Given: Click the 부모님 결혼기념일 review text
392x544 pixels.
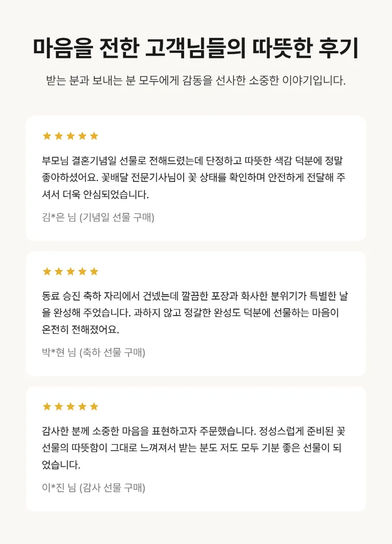Looking at the screenshot, I should point(194,178).
